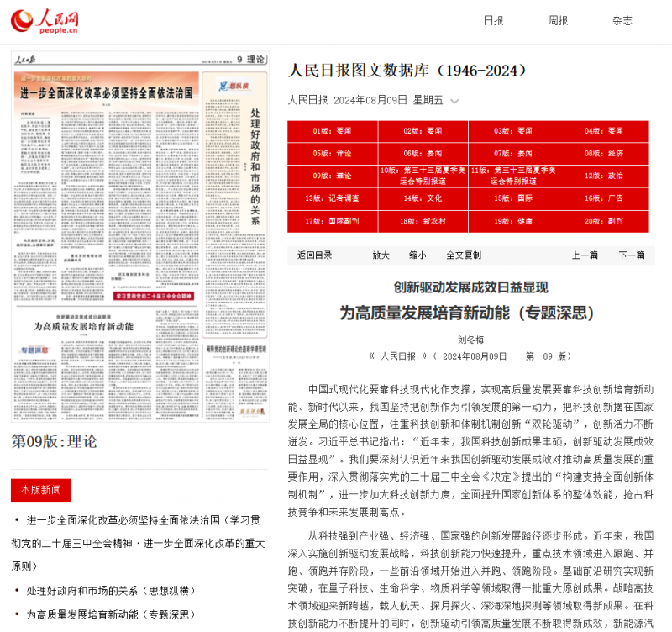
Task: Click the title 人民日报图文数据库（1946-2024）
Action: (407, 71)
